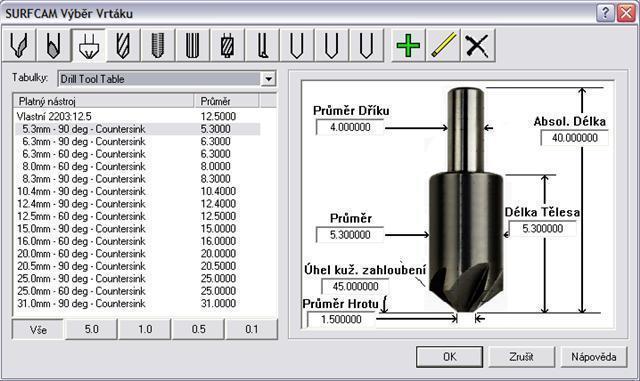
Task: Sort by the Průměr column header
Action: click(226, 101)
